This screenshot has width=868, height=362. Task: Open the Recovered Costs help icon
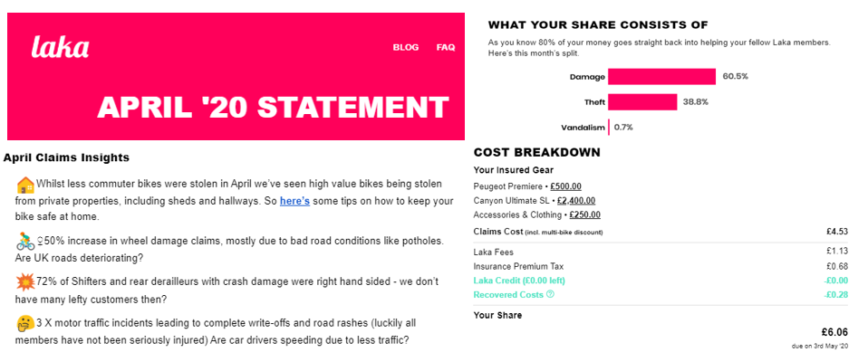[550, 294]
